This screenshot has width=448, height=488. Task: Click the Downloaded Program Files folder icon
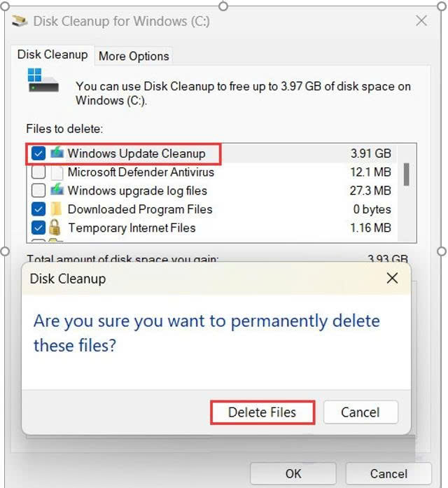(56, 209)
